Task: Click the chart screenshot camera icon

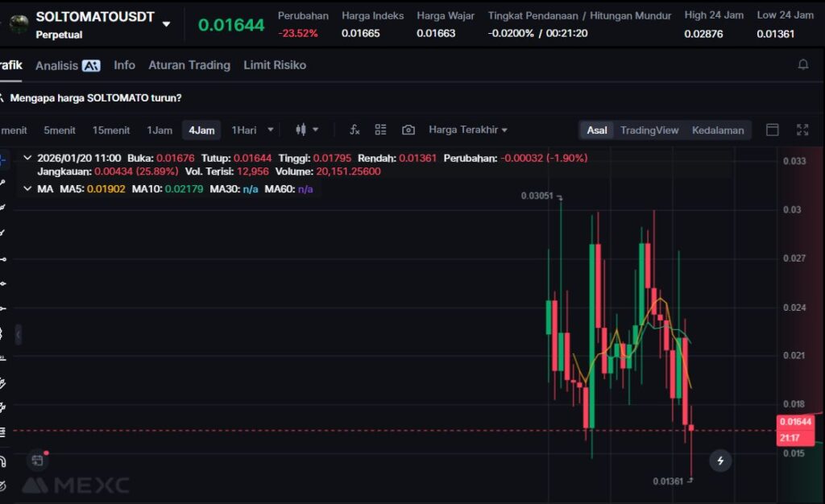Action: pyautogui.click(x=408, y=130)
